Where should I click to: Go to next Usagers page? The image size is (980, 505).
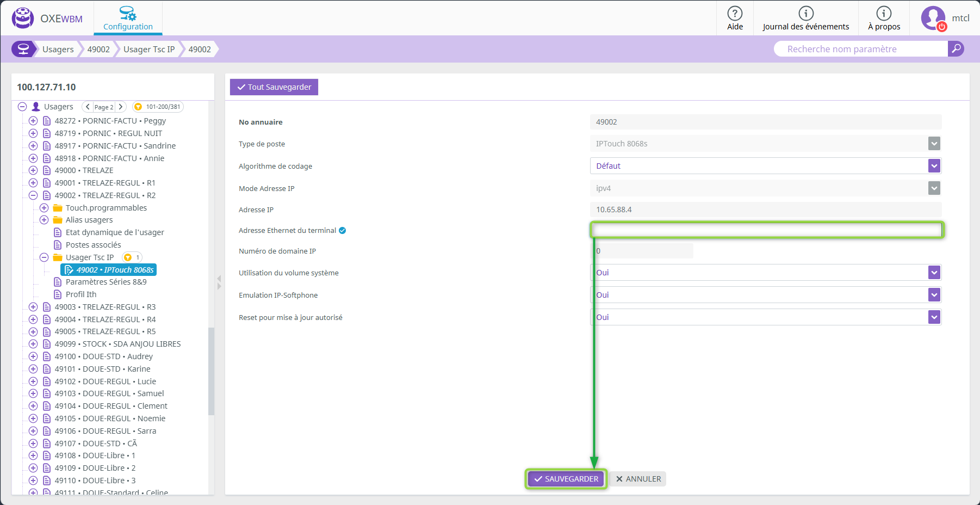tap(121, 107)
